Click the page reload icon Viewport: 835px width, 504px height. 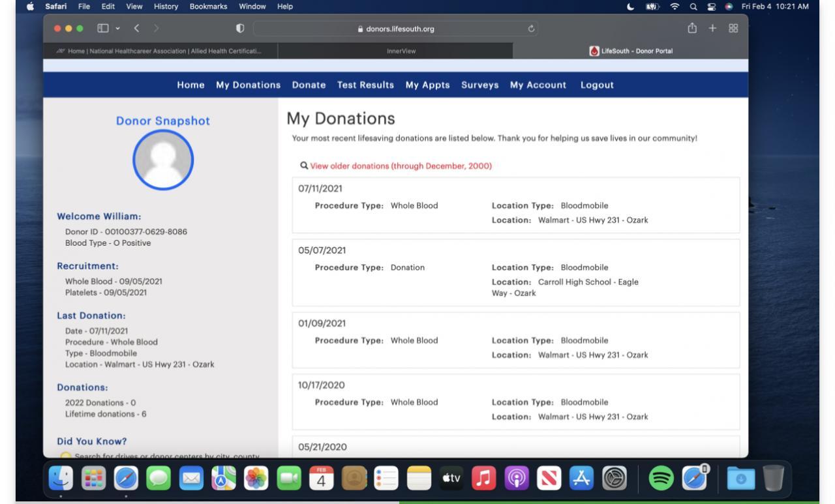coord(533,29)
